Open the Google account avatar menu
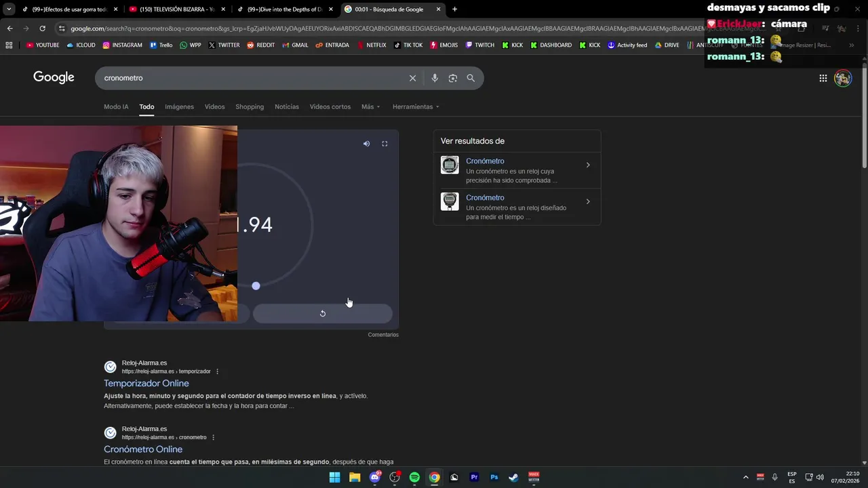 tap(843, 78)
